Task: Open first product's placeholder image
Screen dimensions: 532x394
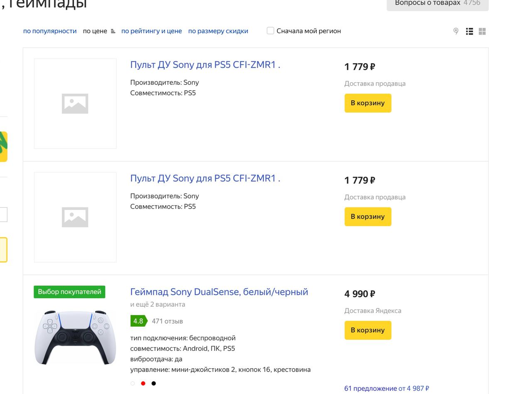Action: [x=75, y=103]
